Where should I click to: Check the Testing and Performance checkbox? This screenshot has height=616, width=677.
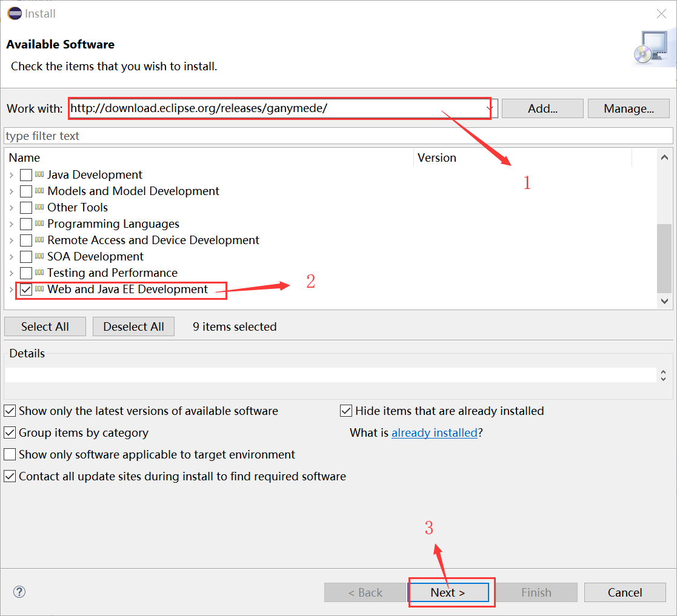pos(26,273)
